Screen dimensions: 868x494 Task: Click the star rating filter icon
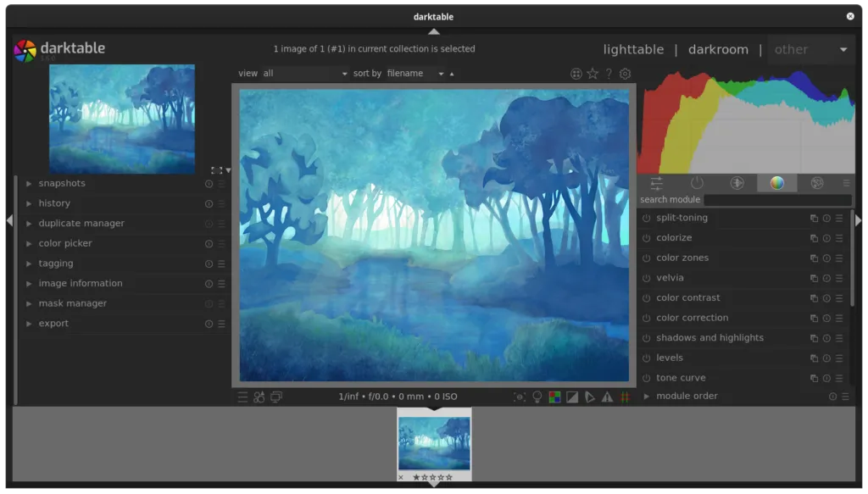tap(593, 74)
